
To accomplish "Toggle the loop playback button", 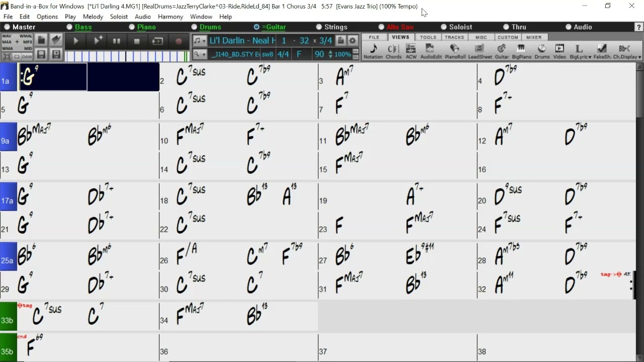I will (x=157, y=41).
